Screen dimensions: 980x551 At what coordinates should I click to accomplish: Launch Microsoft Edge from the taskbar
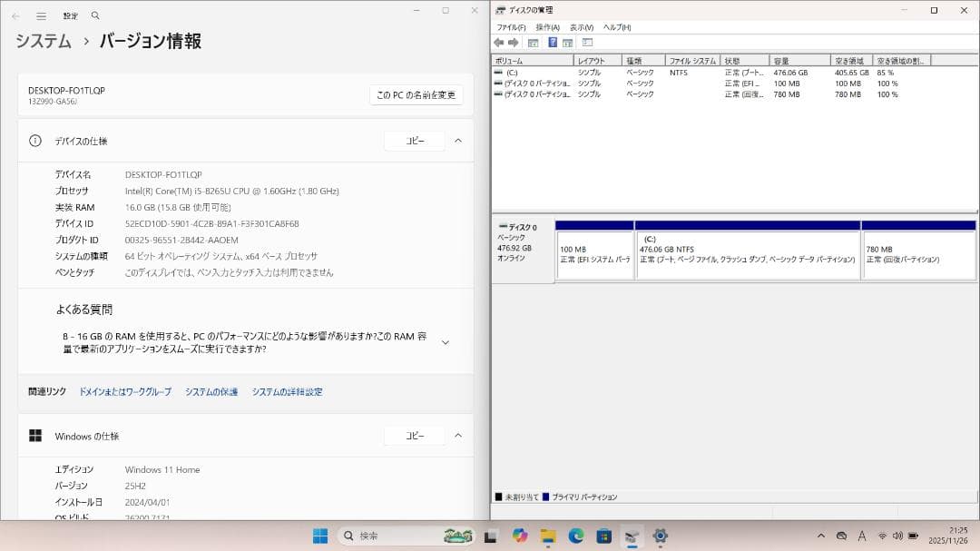(x=574, y=536)
